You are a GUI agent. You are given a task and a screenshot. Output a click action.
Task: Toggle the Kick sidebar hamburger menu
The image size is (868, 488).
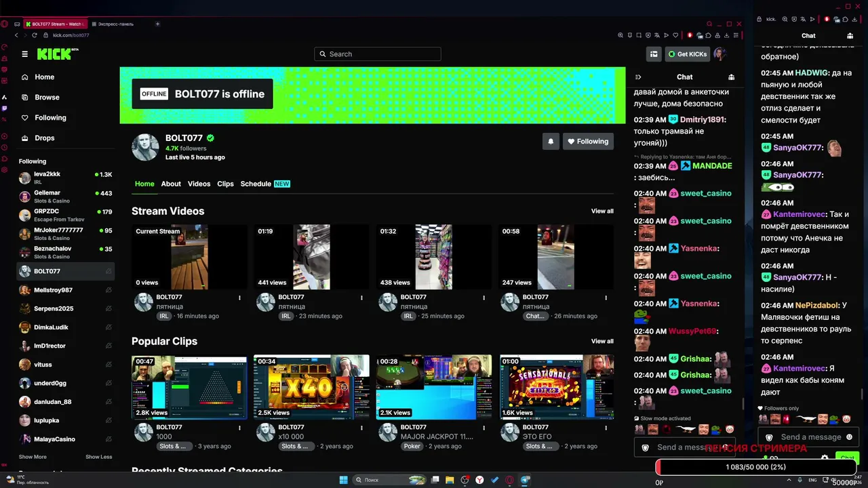(24, 54)
